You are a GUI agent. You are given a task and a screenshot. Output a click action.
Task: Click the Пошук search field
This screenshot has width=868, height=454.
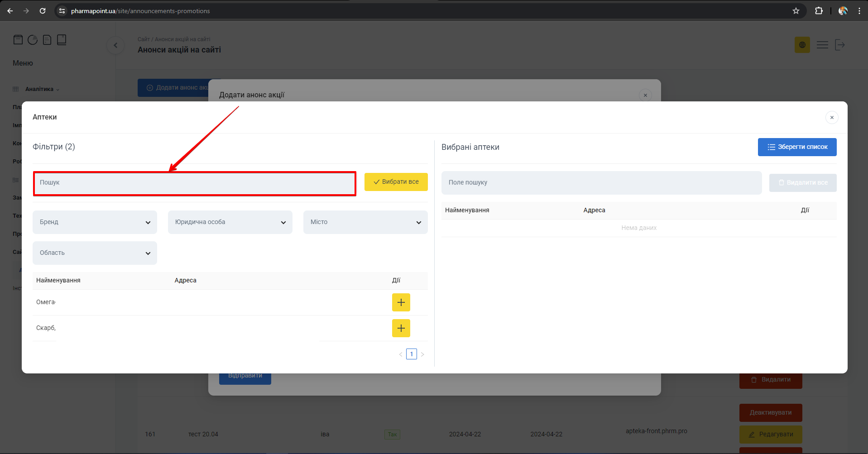pyautogui.click(x=195, y=183)
